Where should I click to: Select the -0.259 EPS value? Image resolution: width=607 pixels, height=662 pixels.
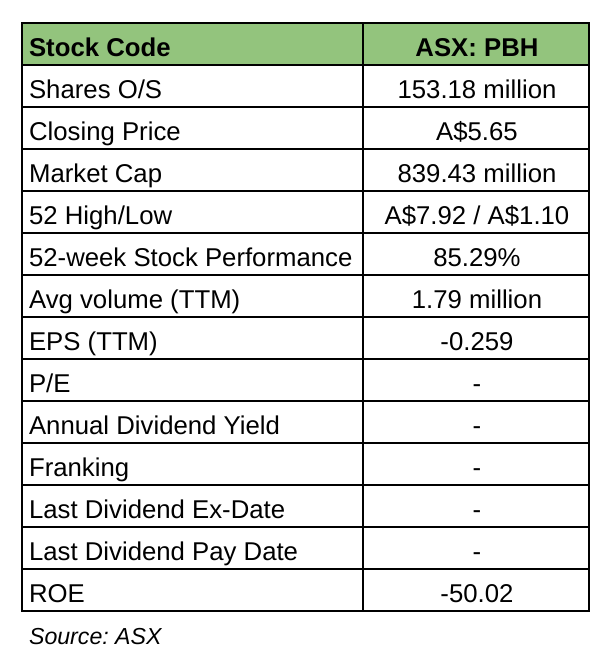pyautogui.click(x=476, y=341)
